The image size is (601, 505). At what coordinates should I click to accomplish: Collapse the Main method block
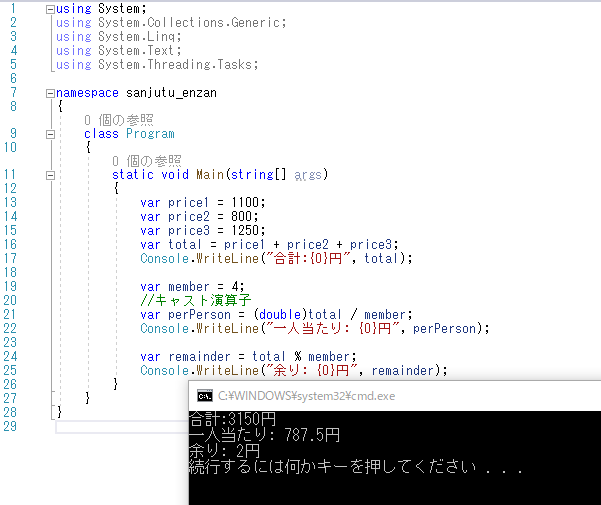pyautogui.click(x=50, y=175)
